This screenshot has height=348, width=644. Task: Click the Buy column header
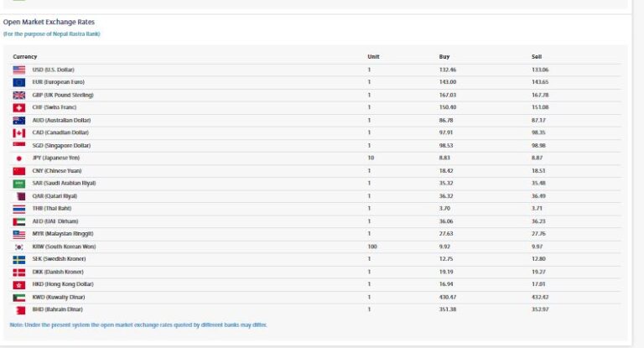pos(444,56)
